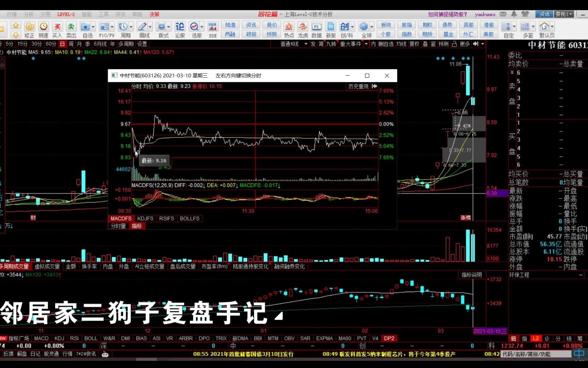Image resolution: width=588 pixels, height=368 pixels.
Task: Click the page-up arrow icon in toolbar
Action: click(16, 25)
